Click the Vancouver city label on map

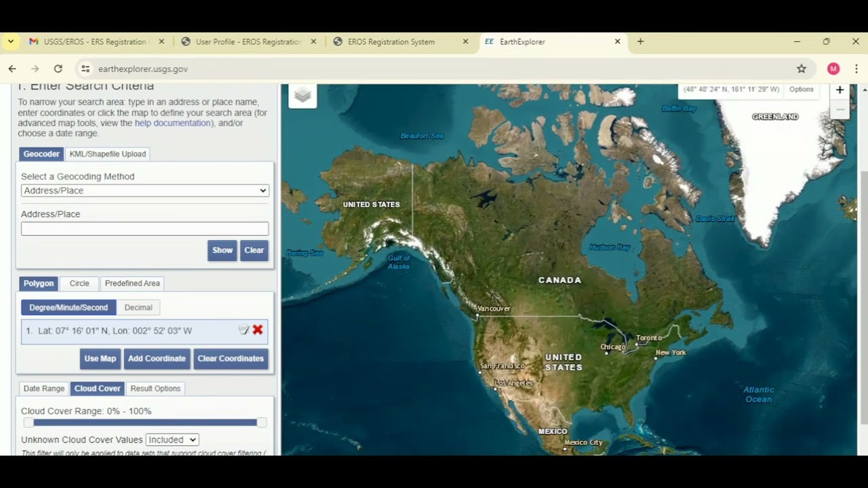click(x=494, y=308)
